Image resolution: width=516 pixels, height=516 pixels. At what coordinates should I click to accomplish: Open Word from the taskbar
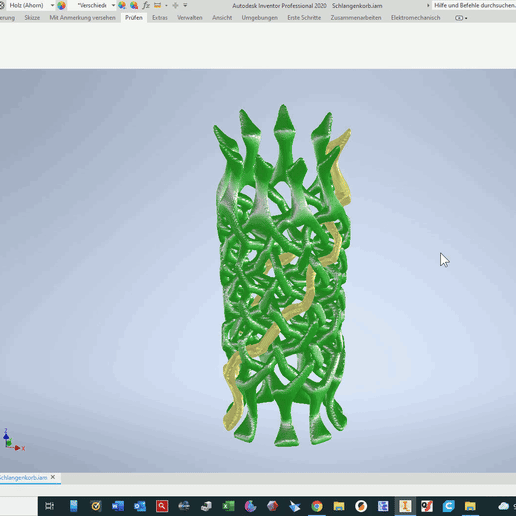pyautogui.click(x=118, y=506)
